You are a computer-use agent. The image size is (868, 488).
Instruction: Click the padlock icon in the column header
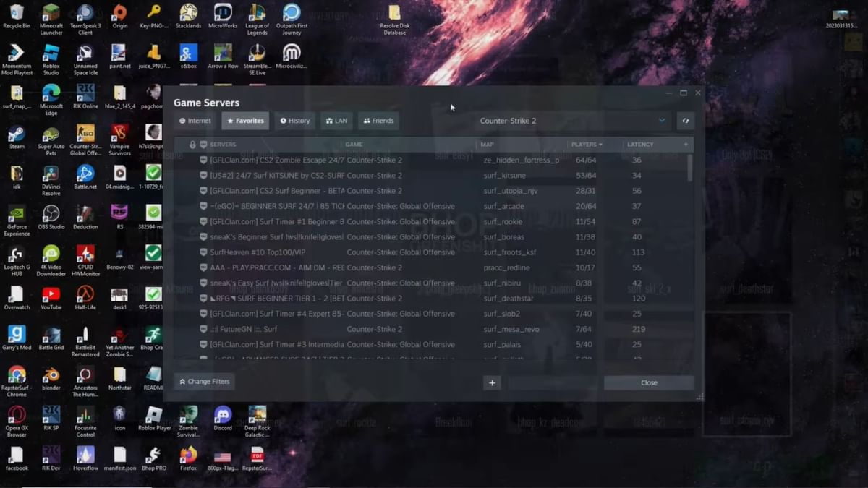192,145
